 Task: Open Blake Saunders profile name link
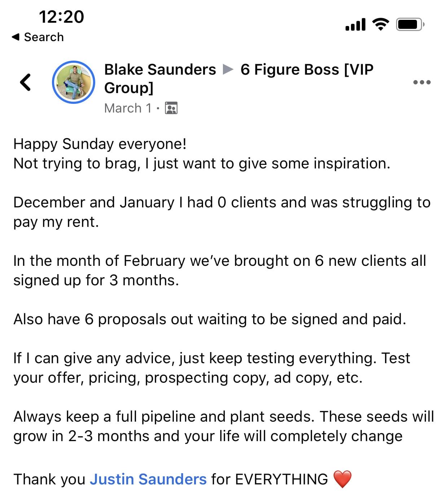160,70
